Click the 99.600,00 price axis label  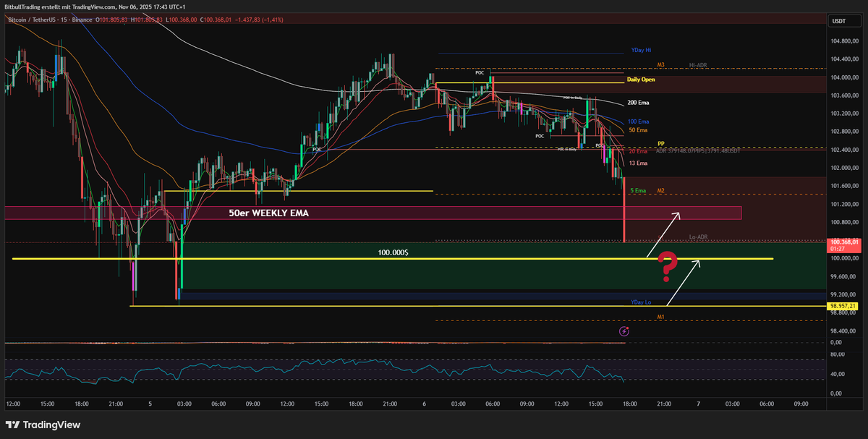click(843, 276)
